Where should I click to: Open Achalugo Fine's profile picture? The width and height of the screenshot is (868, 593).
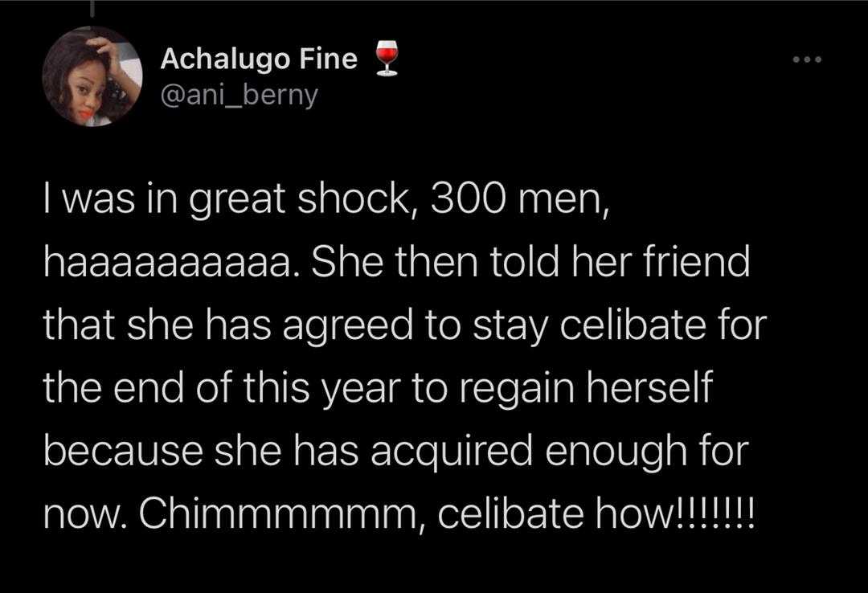92,76
